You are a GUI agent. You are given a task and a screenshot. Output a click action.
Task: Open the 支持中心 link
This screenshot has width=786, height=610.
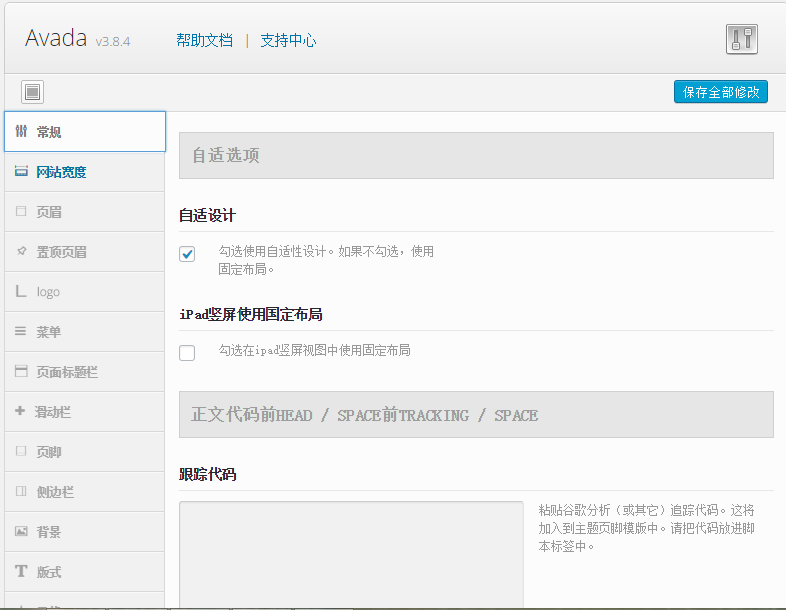288,40
